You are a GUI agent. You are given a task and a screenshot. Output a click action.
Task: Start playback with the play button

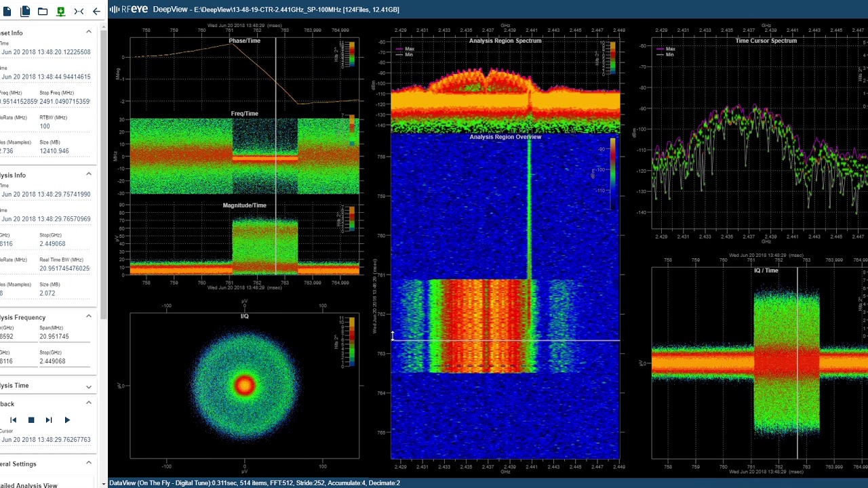tap(67, 420)
